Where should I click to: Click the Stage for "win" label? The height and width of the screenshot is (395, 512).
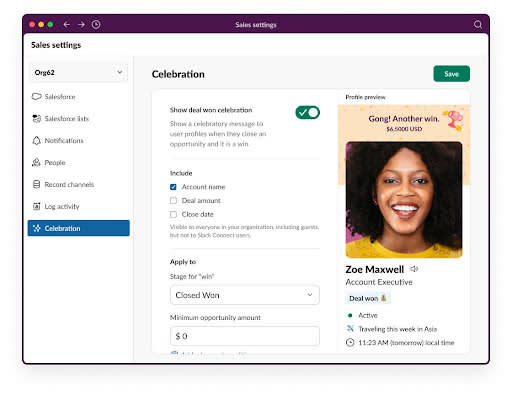pyautogui.click(x=192, y=276)
